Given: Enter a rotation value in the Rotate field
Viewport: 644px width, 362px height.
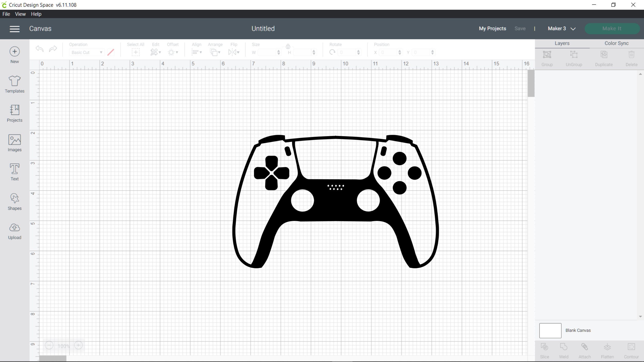Looking at the screenshot, I should [x=348, y=52].
